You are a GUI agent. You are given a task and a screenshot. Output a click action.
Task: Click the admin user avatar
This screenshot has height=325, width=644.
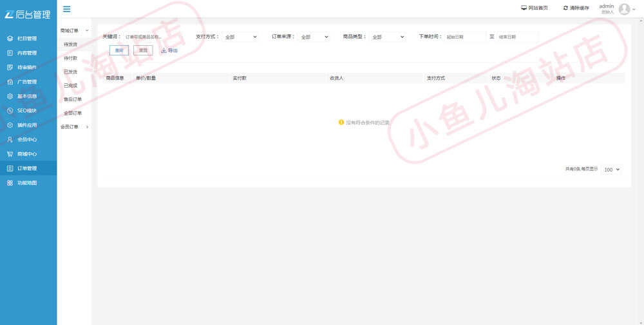point(624,8)
